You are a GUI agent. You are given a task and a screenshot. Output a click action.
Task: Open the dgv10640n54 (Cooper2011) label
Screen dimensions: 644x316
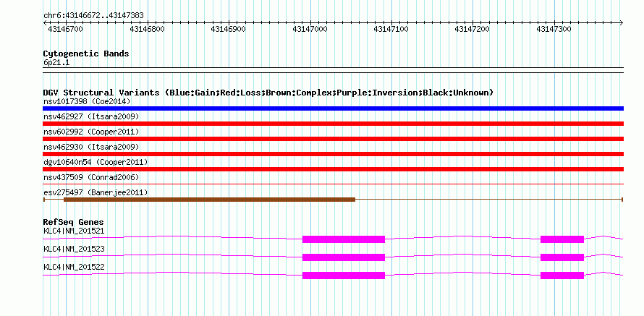[96, 162]
